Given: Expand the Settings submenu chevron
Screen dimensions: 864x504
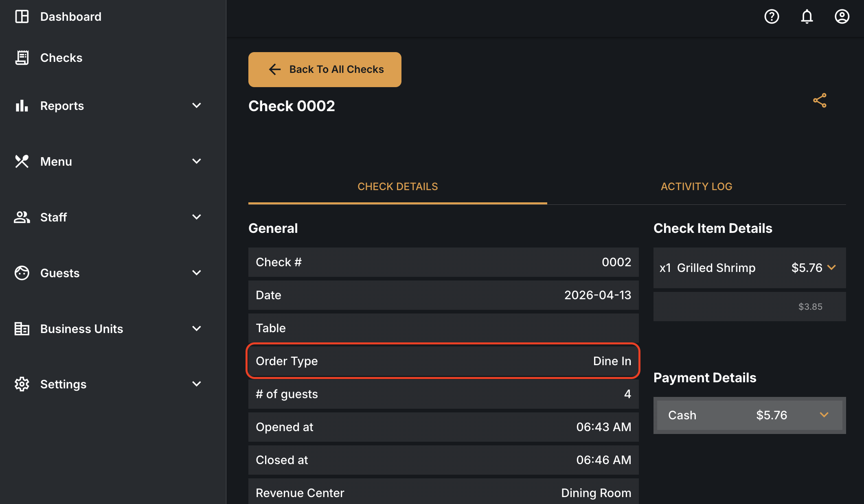Looking at the screenshot, I should 197,384.
